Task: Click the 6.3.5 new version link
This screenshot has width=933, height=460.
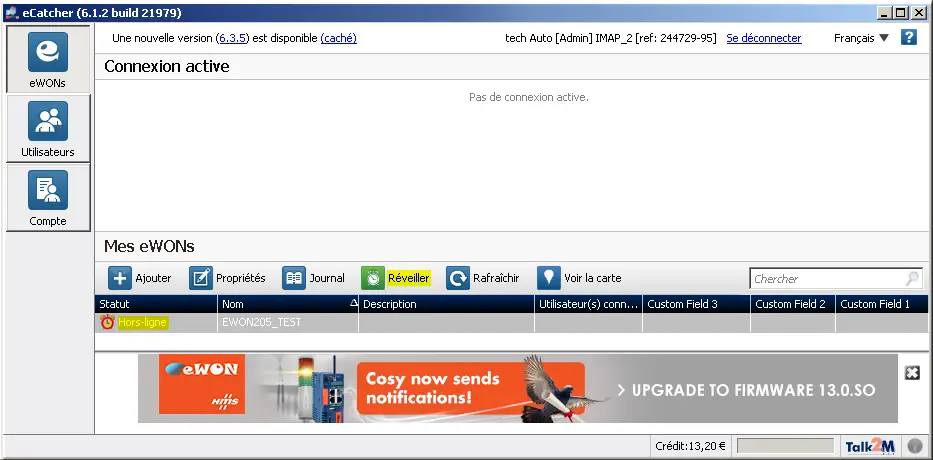Action: click(x=233, y=38)
